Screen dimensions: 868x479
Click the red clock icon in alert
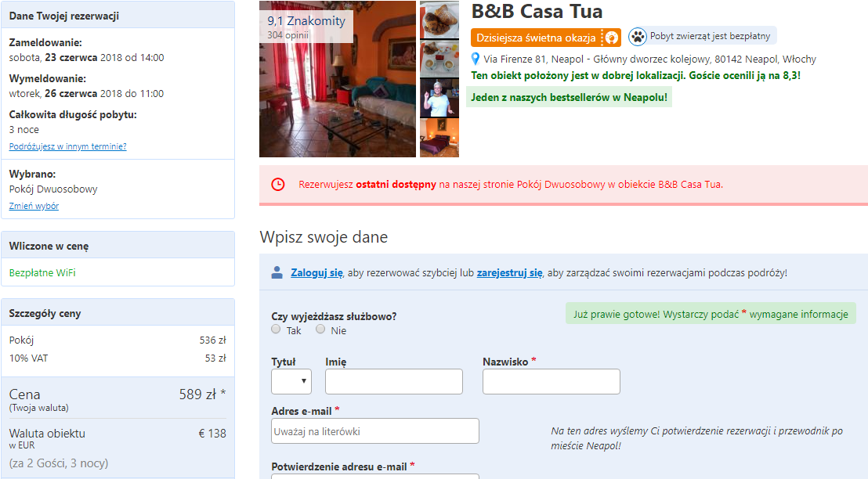tap(278, 185)
